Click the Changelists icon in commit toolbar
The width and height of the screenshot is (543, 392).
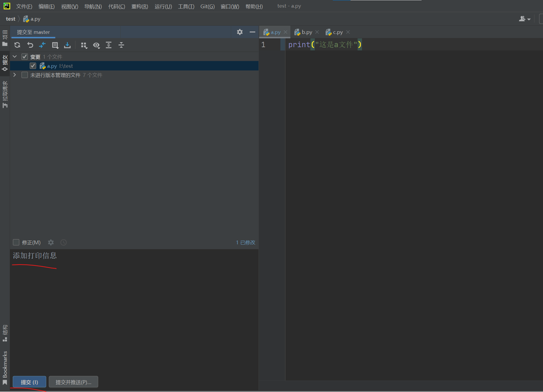[x=55, y=45]
